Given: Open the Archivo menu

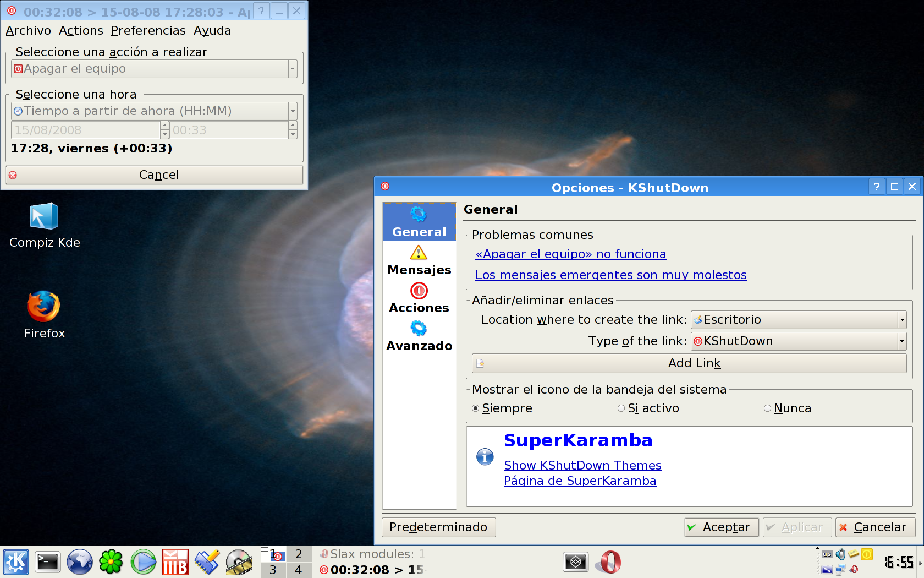Looking at the screenshot, I should (28, 31).
